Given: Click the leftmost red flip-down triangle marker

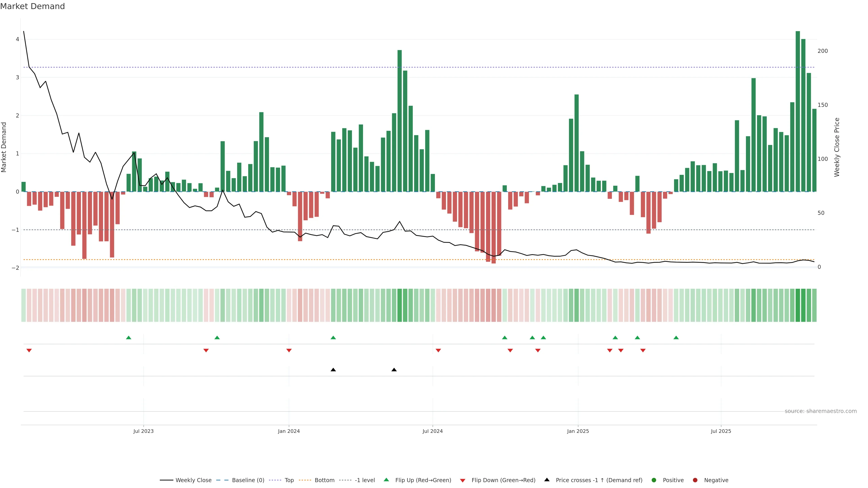Looking at the screenshot, I should 29,351.
